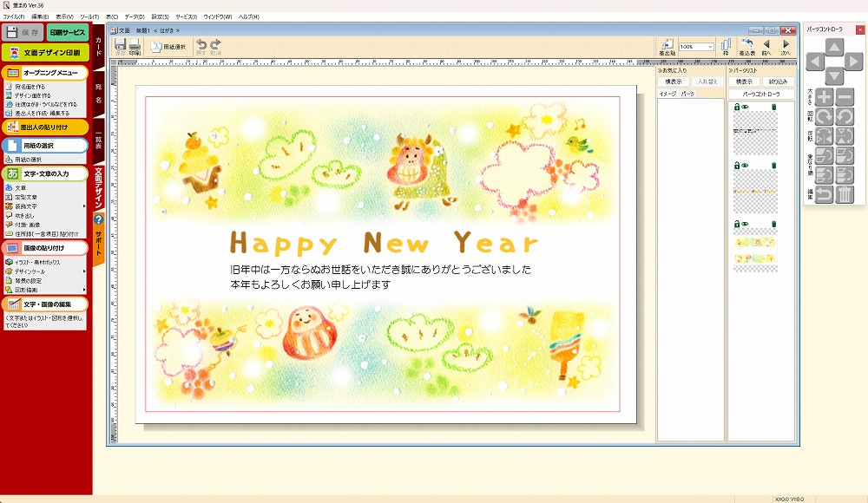The image size is (868, 503).
Task: Select the Happy New Year text on the card
Action: [385, 243]
